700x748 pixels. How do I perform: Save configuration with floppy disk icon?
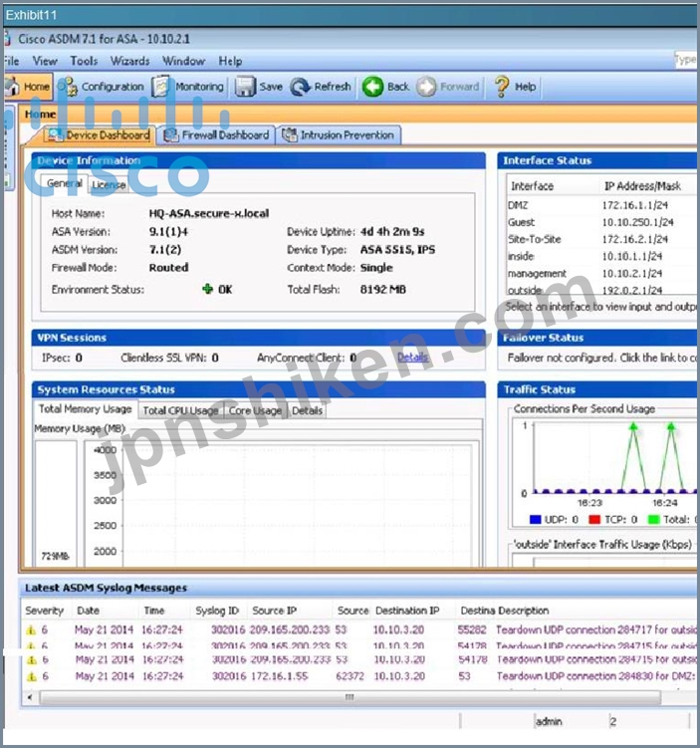[x=245, y=87]
